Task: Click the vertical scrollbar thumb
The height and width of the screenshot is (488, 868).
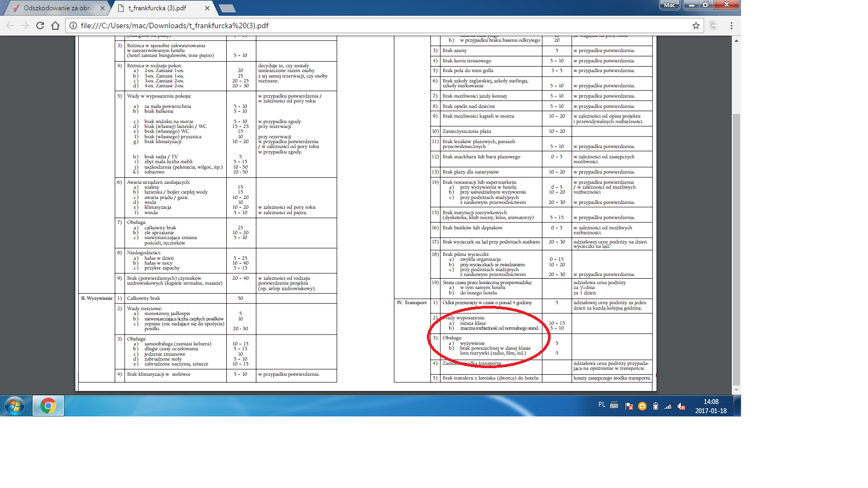Action: [736, 248]
